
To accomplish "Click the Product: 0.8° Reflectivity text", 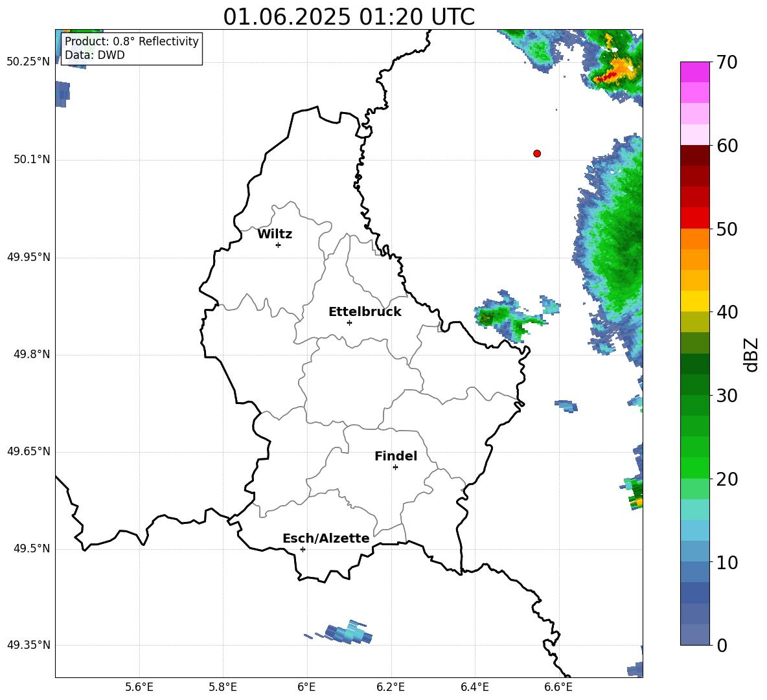I will (132, 41).
